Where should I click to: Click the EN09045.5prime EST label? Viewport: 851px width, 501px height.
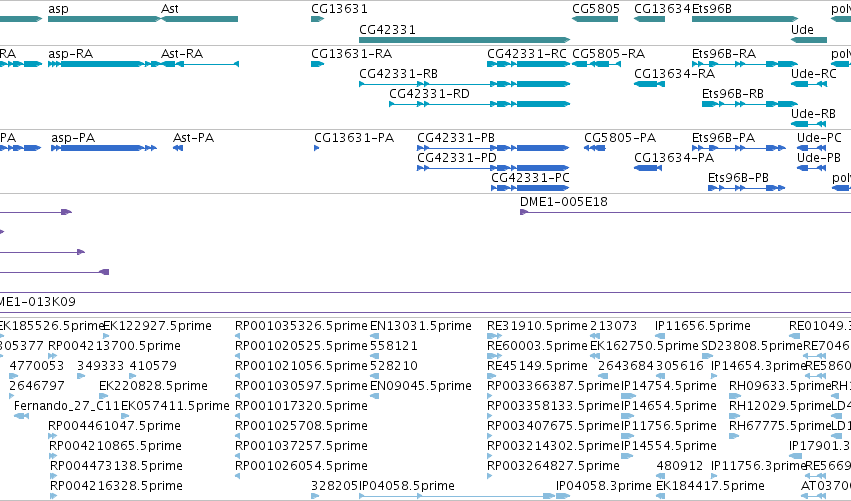(x=421, y=386)
